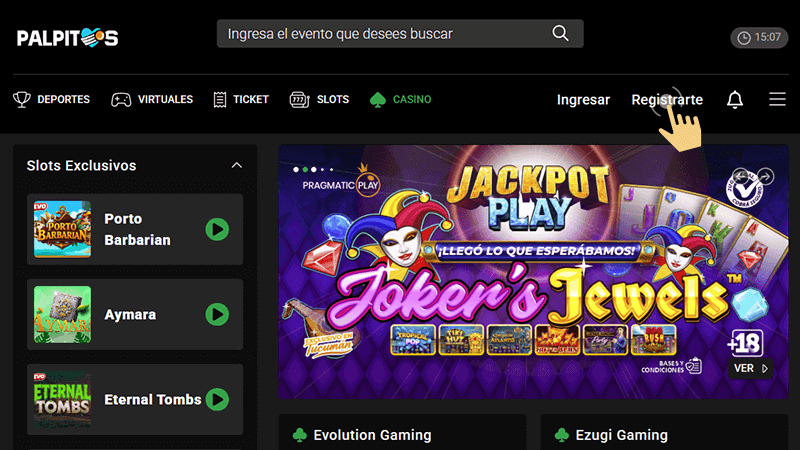Image resolution: width=800 pixels, height=450 pixels.
Task: Go to next banner slide arrow
Action: 766,176
